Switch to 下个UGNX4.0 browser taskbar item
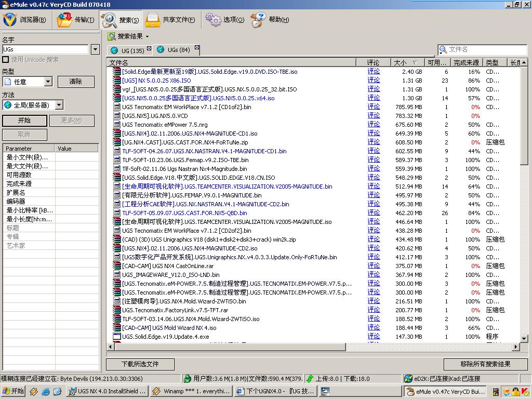 point(275,391)
